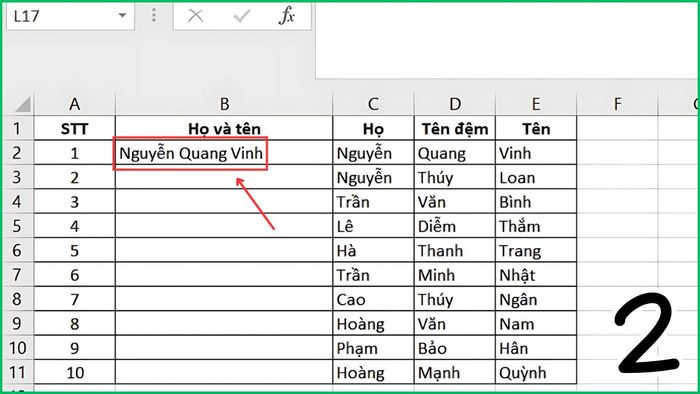
Task: Select column A header
Action: (x=75, y=104)
